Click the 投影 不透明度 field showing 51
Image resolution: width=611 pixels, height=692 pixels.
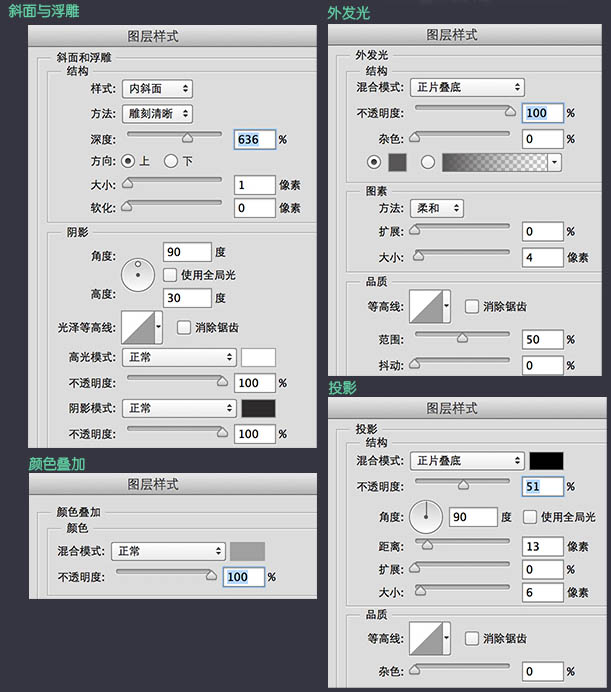(x=543, y=486)
